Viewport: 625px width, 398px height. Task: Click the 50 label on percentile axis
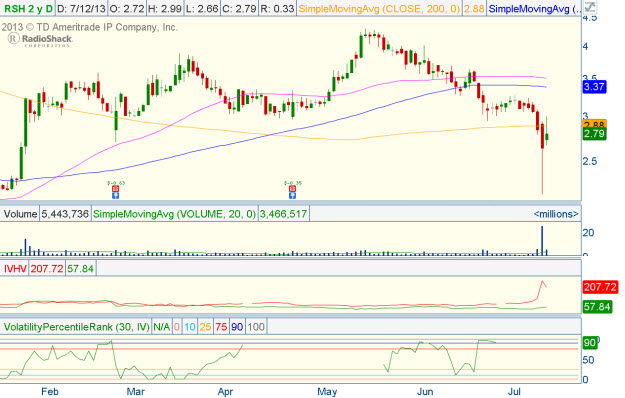coord(588,360)
